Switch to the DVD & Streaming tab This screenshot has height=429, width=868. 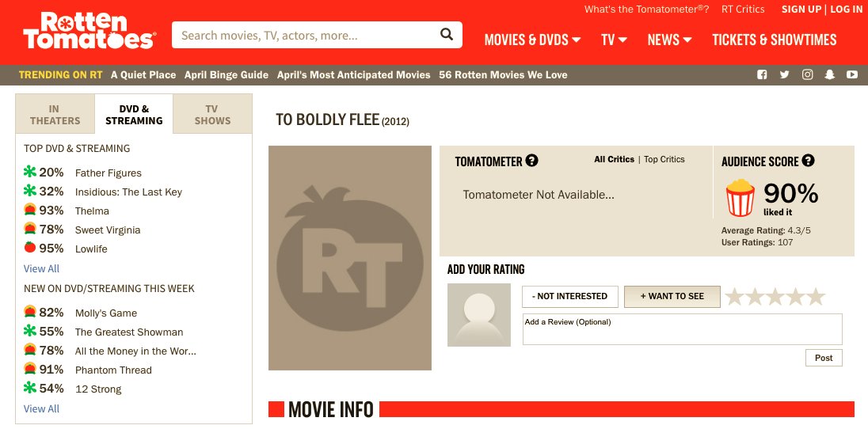[134, 115]
